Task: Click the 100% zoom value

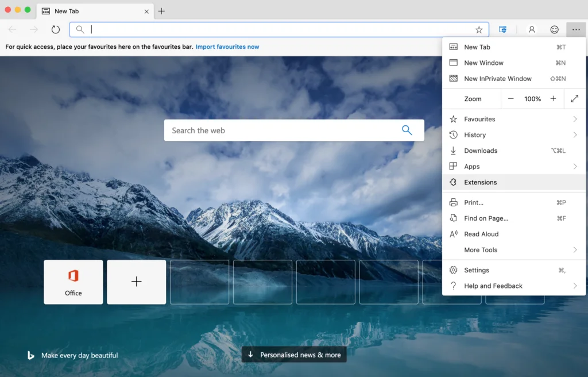Action: (x=532, y=99)
